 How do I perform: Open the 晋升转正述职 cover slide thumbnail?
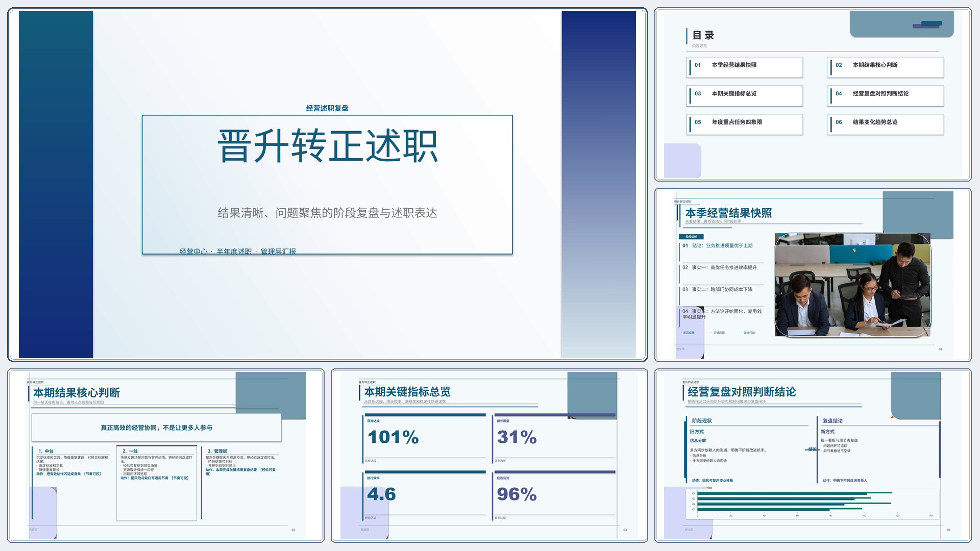(x=327, y=185)
